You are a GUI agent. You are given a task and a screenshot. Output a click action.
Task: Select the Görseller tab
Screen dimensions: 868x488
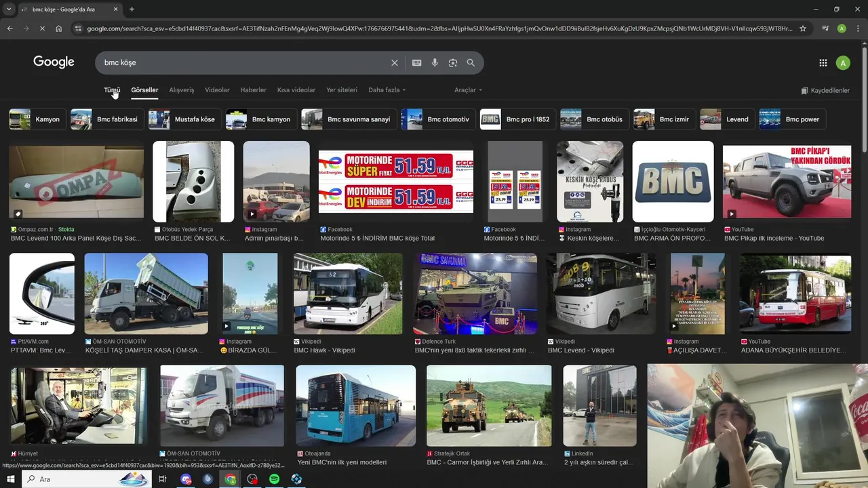tap(144, 89)
